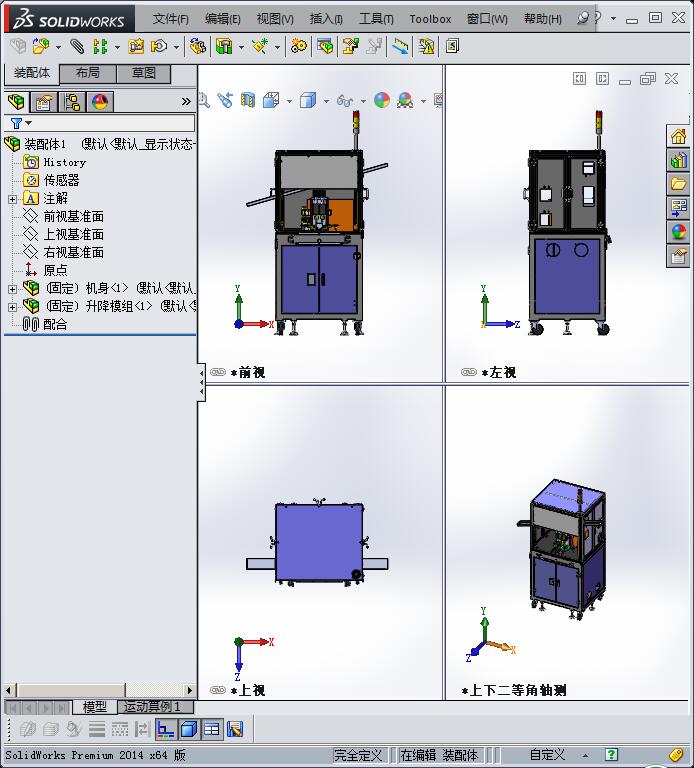Toggle the View Triad axes button
The image size is (694, 768).
click(x=166, y=729)
